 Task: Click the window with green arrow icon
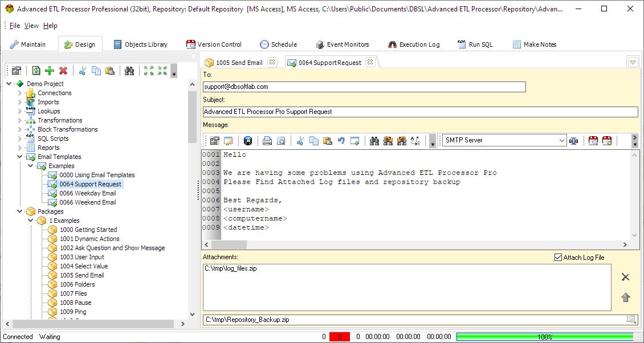pyautogui.click(x=355, y=141)
